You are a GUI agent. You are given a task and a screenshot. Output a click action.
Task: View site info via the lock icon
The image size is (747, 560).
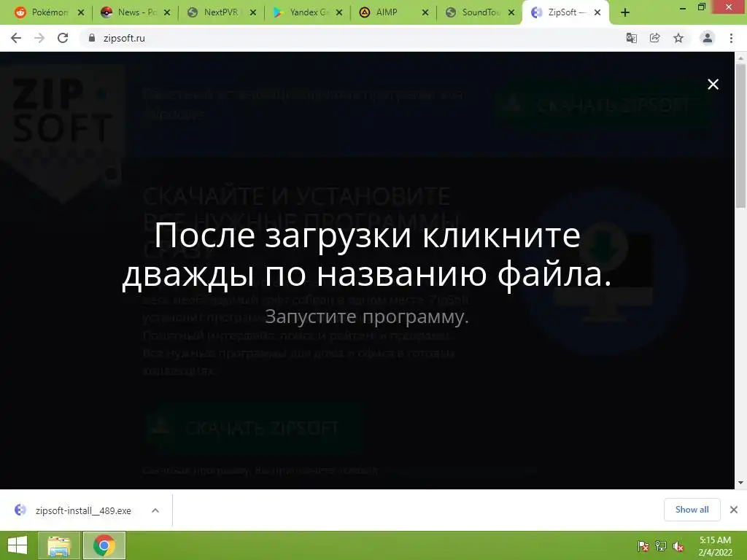[91, 38]
